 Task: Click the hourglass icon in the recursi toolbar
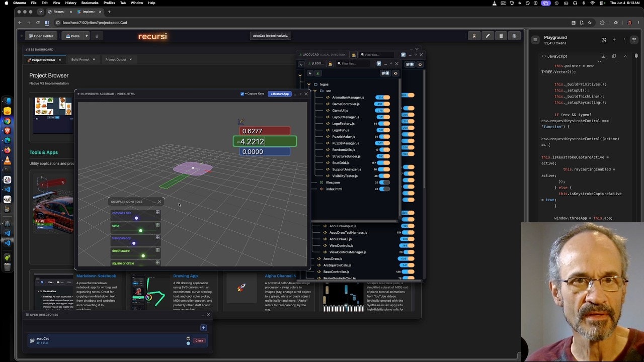[474, 36]
